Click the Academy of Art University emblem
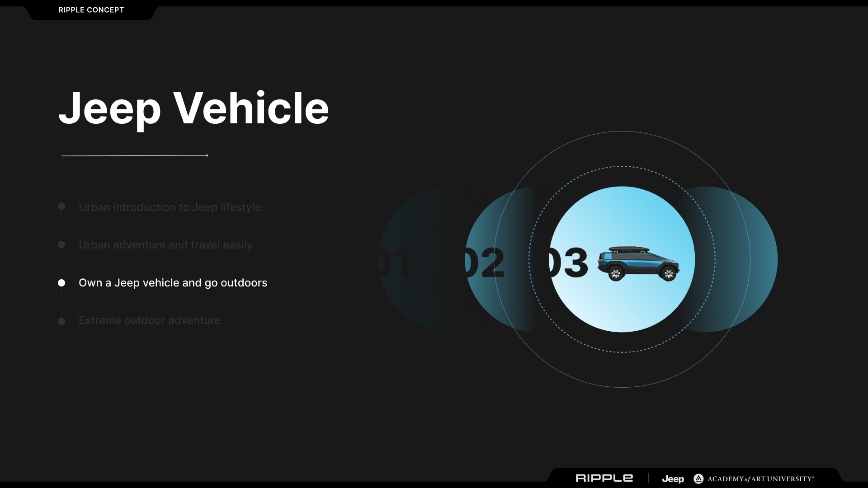 698,479
